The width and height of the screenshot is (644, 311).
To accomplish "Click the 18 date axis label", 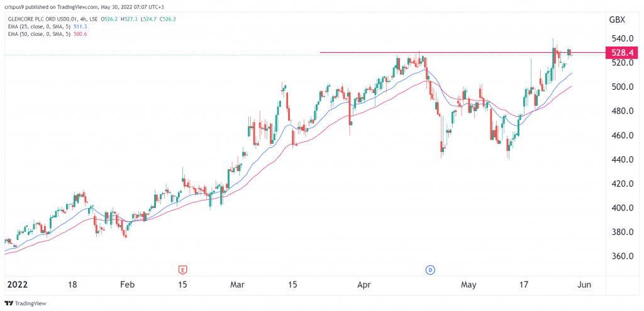I will 72,285.
